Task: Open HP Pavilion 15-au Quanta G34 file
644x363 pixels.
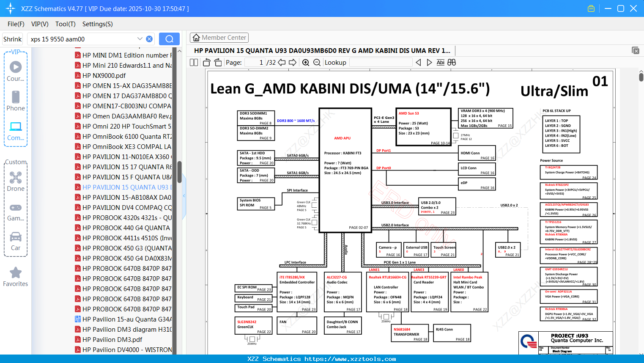Action: click(123, 319)
